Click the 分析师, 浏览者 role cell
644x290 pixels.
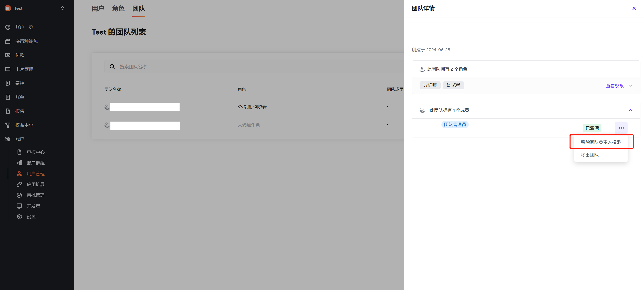pyautogui.click(x=252, y=107)
